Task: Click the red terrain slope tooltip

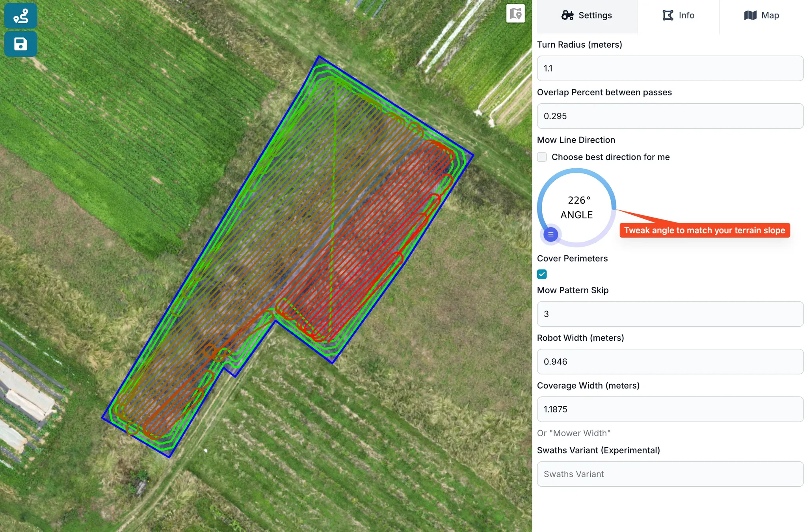Action: (x=704, y=230)
